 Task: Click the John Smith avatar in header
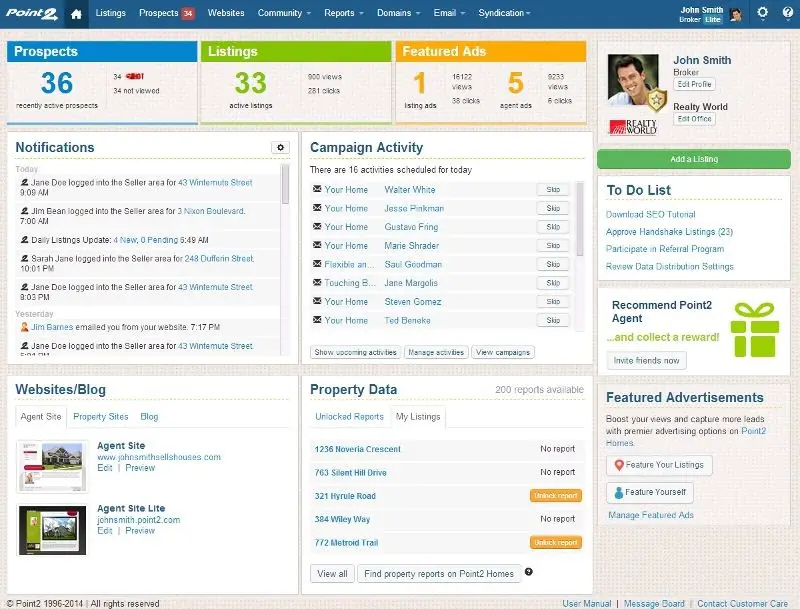pyautogui.click(x=735, y=14)
